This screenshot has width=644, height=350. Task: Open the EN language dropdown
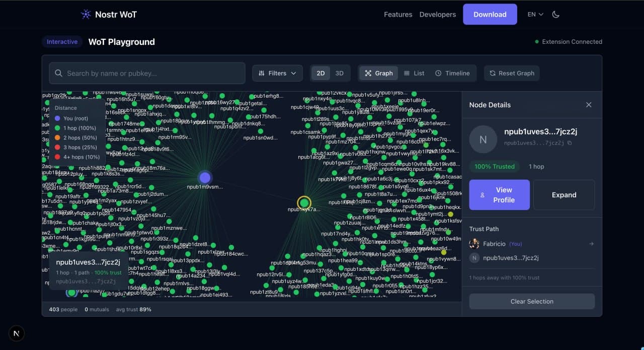point(534,14)
